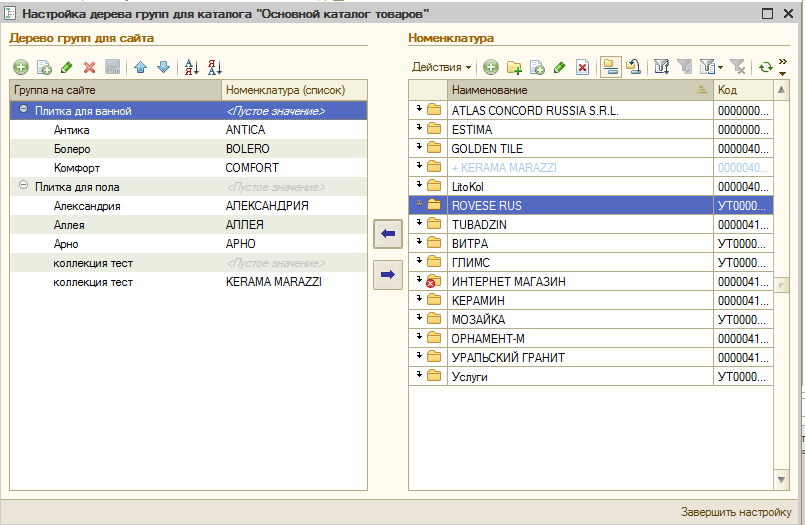Image resolution: width=805 pixels, height=525 pixels.
Task: Sort groups ascending А-Я
Action: (x=192, y=67)
